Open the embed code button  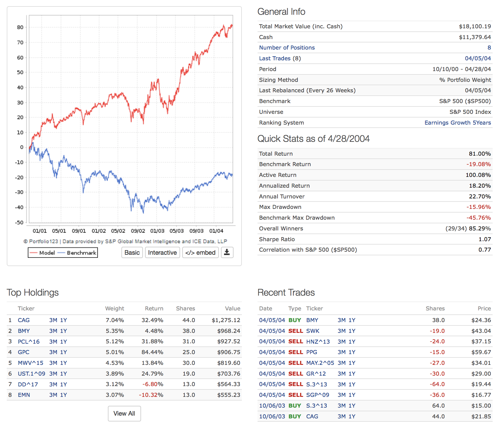(200, 253)
